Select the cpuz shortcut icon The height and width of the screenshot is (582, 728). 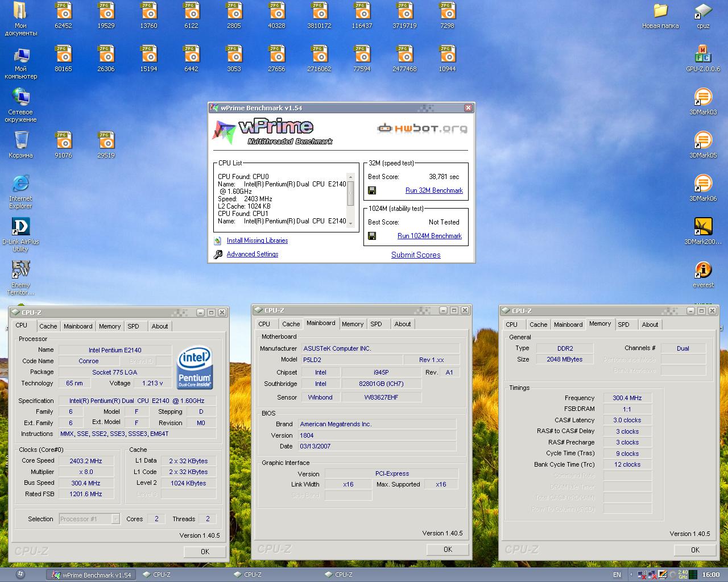point(703,15)
